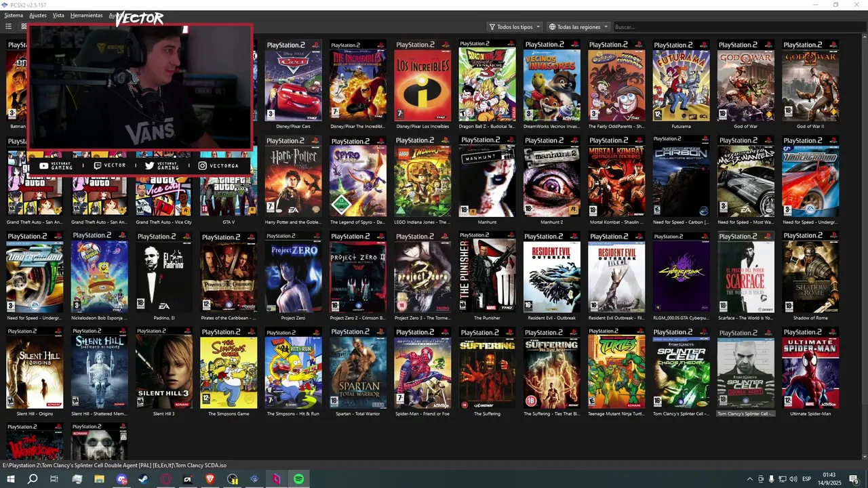Open the network tray icon
This screenshot has width=868, height=488.
point(783,479)
